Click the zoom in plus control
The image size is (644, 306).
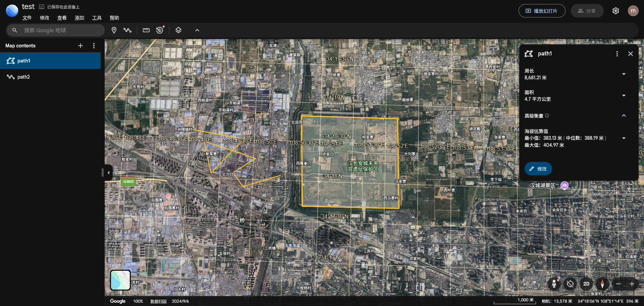tap(632, 284)
